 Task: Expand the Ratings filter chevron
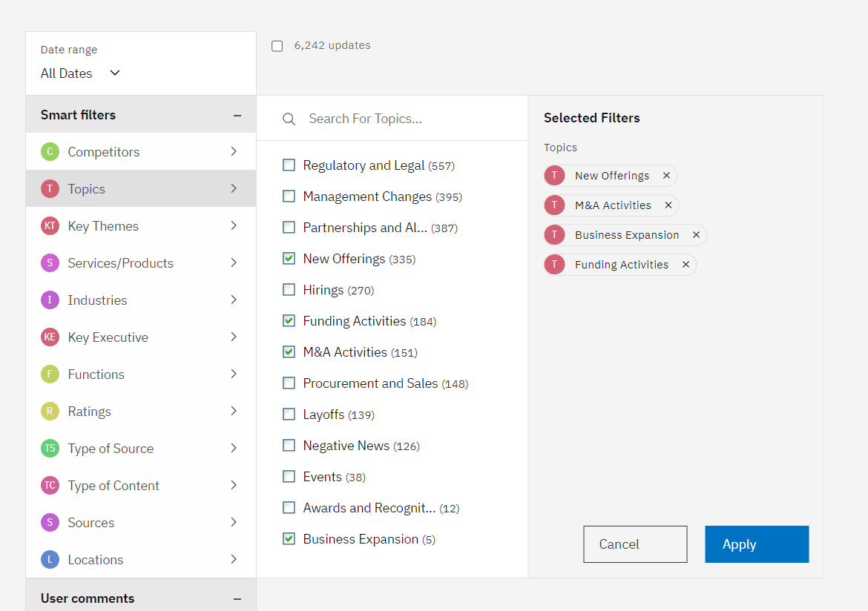tap(234, 412)
